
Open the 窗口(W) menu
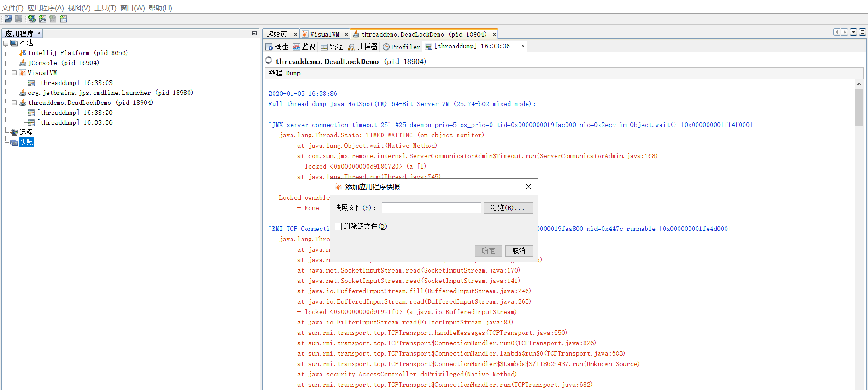pyautogui.click(x=132, y=8)
